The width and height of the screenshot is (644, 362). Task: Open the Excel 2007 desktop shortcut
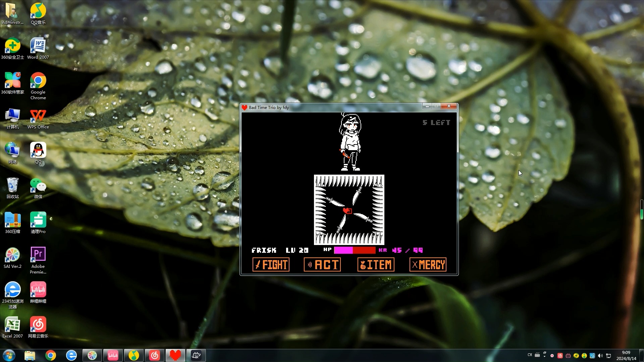(13, 327)
